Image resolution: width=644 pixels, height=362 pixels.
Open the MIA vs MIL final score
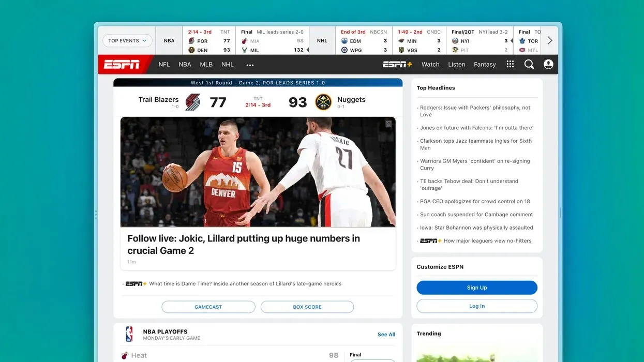pos(272,41)
